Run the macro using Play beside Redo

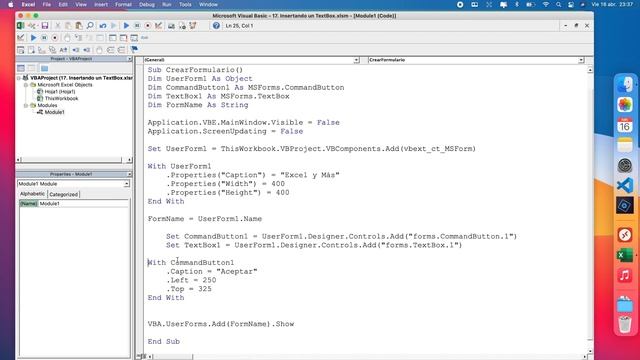point(126,26)
